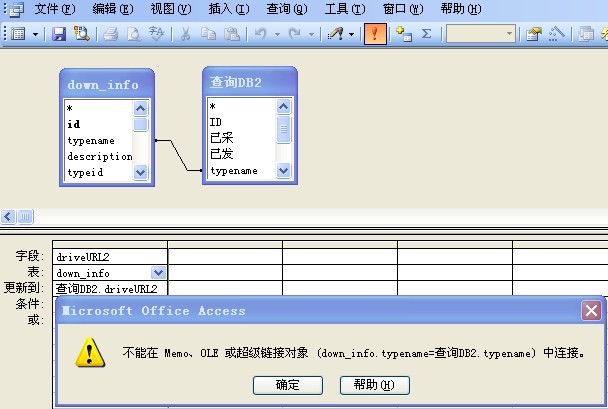Click 查询DB2 list scroll-down arrow
Image resolution: width=608 pixels, height=409 pixels.
pos(283,170)
